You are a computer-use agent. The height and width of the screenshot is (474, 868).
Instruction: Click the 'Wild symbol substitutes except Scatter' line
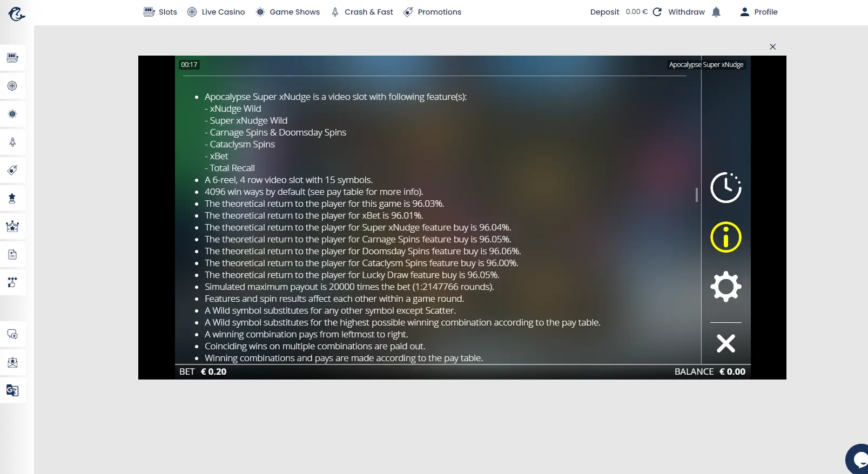(x=330, y=310)
